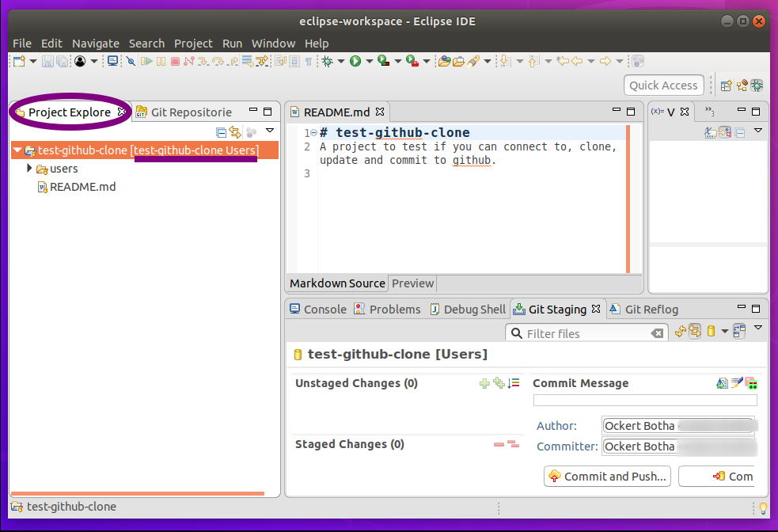Switch to the Debug perspective icon

coord(757,85)
